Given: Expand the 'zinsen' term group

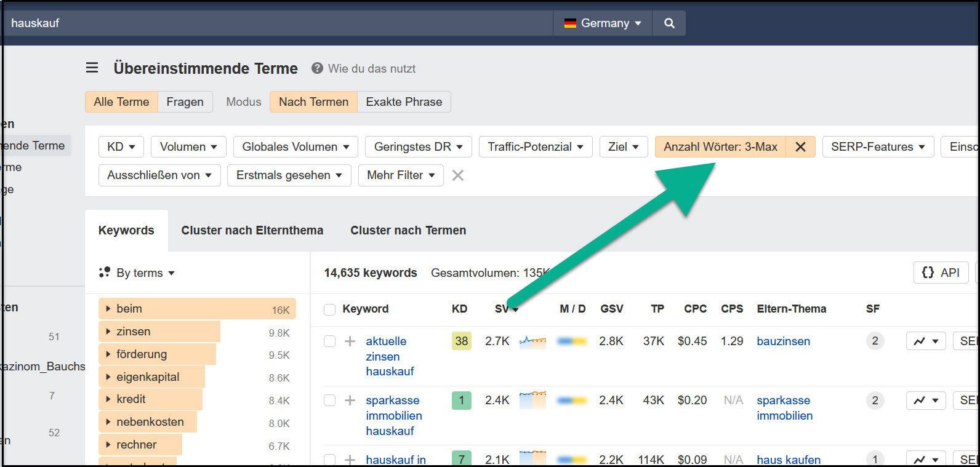Looking at the screenshot, I should coord(108,332).
